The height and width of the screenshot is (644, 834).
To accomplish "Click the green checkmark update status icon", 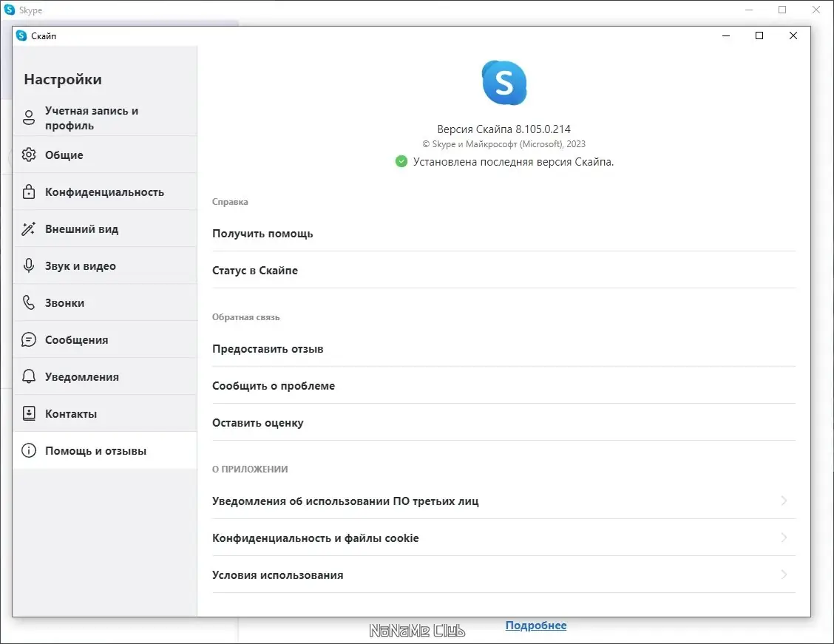I will (401, 162).
